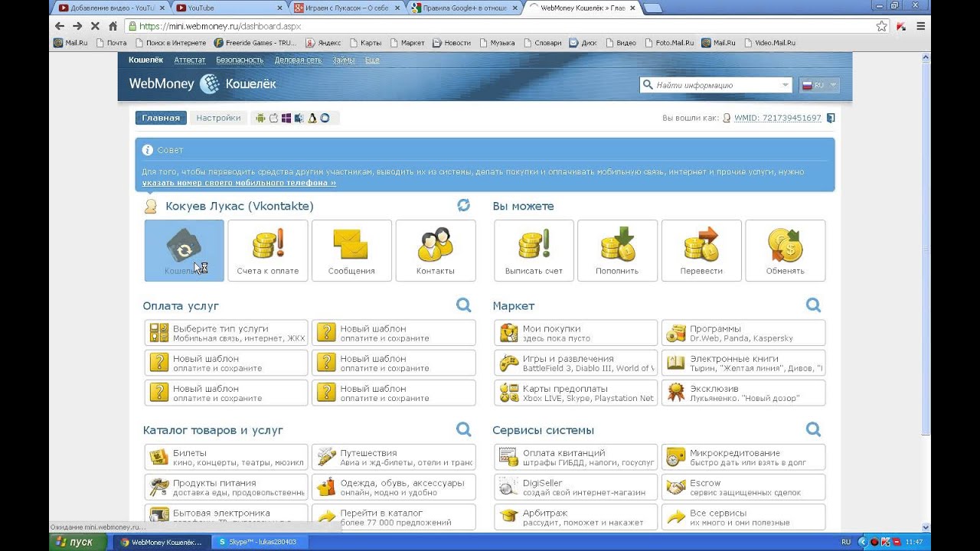980x551 pixels.
Task: Click the Linux penguin platform icon
Action: click(x=312, y=118)
